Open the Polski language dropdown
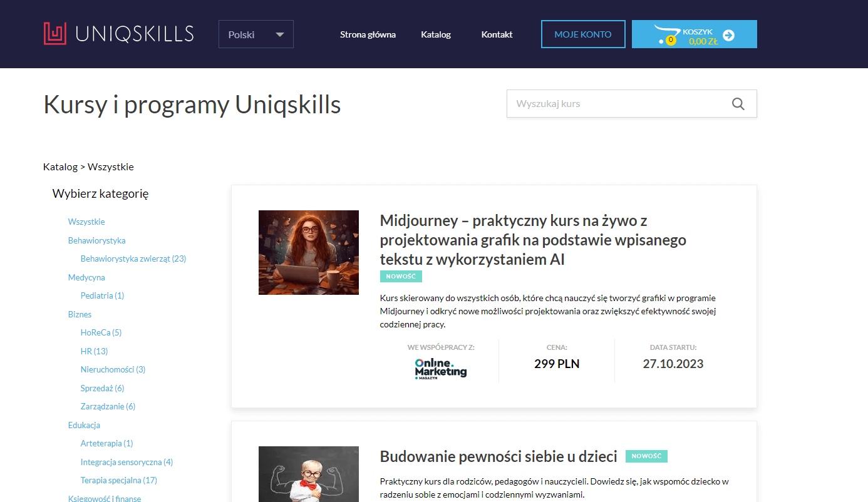 click(256, 34)
